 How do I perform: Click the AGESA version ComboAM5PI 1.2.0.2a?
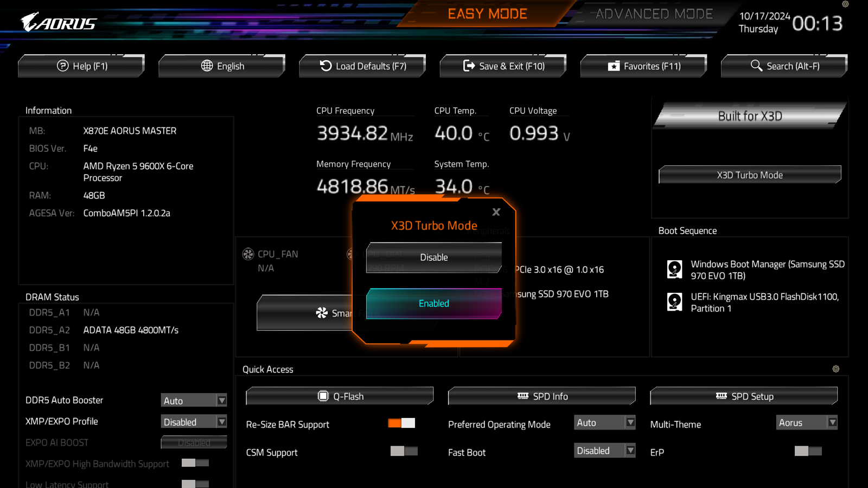pos(126,213)
